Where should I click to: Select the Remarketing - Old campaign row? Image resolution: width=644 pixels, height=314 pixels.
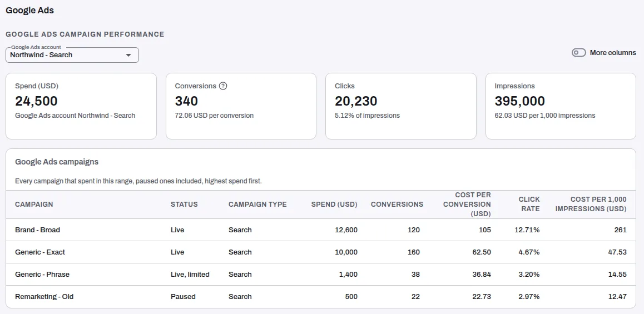(321, 296)
